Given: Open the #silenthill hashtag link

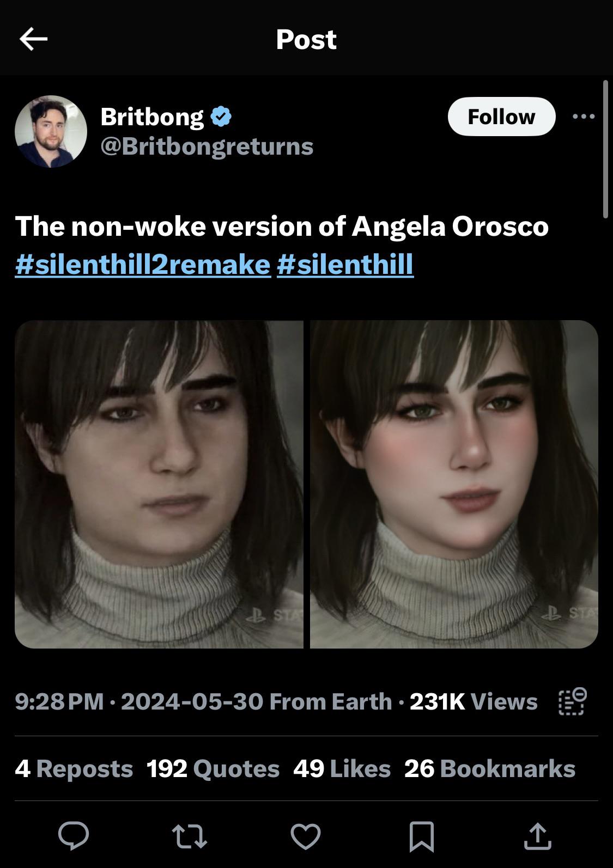Looking at the screenshot, I should pos(345,264).
